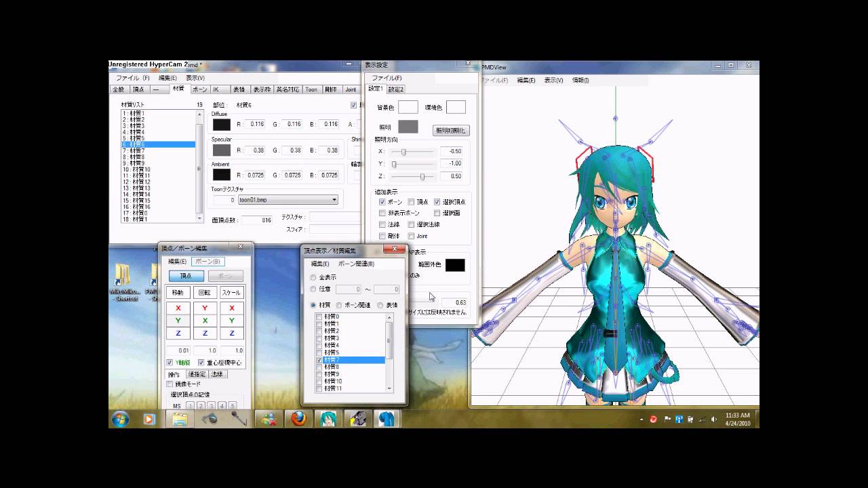Open the ボーン関連(B) menu
Image resolution: width=868 pixels, height=488 pixels.
(x=356, y=264)
